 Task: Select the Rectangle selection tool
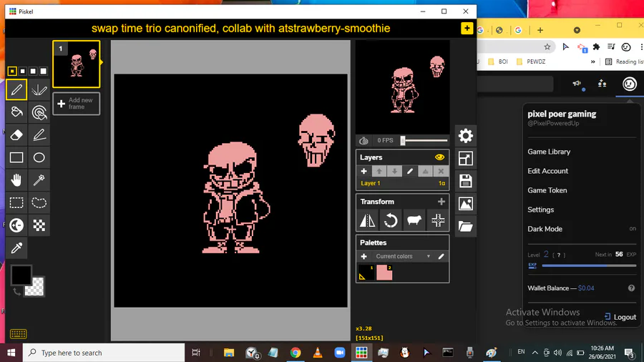16,202
